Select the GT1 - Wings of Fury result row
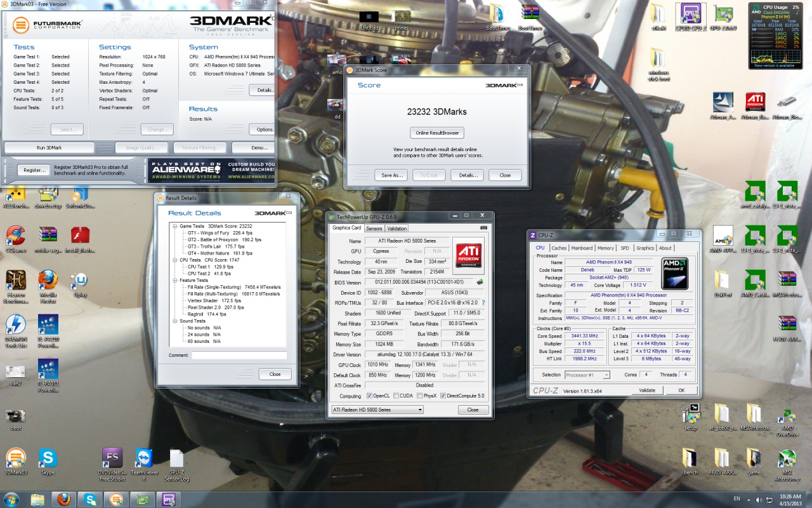The height and width of the screenshot is (508, 812). 220,233
